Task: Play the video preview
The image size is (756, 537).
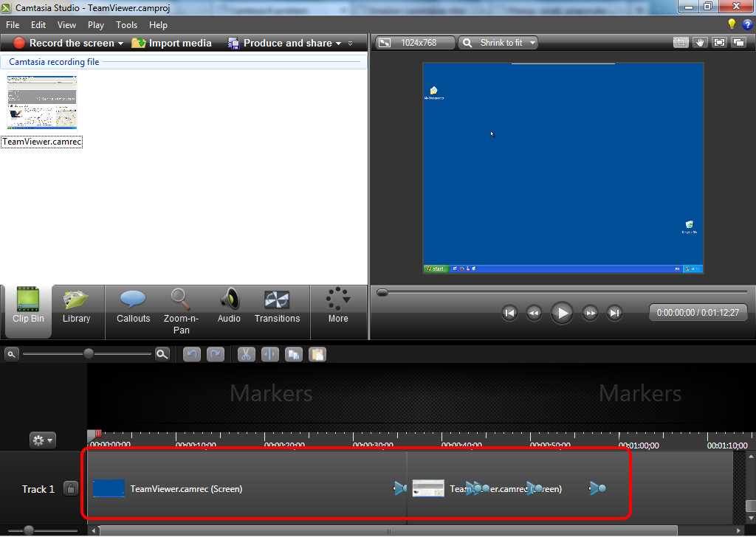Action: tap(562, 313)
